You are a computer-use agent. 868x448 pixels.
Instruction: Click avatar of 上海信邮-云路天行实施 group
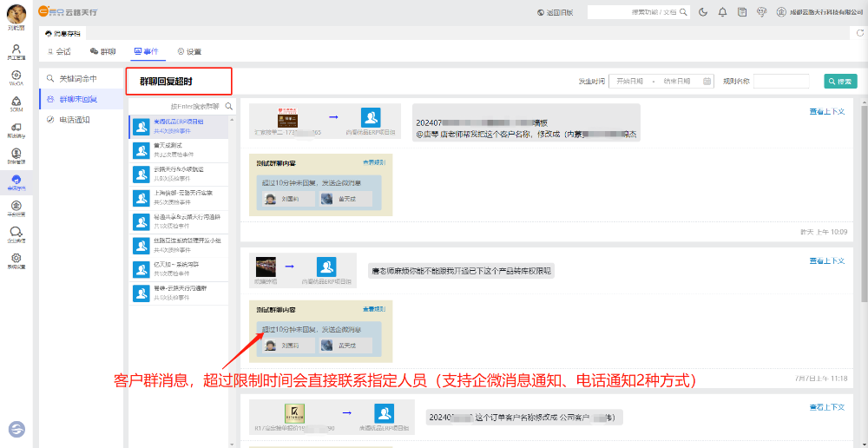point(140,197)
